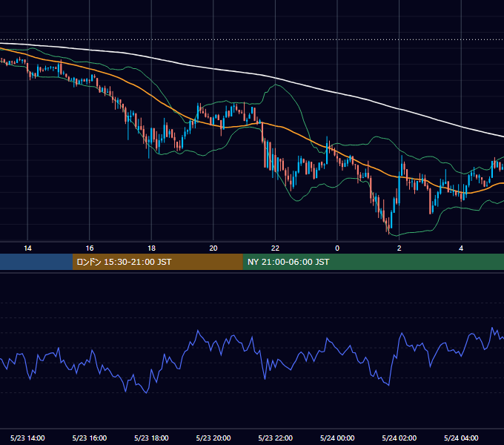Click the 5/23 22:00 date label

coord(276,438)
